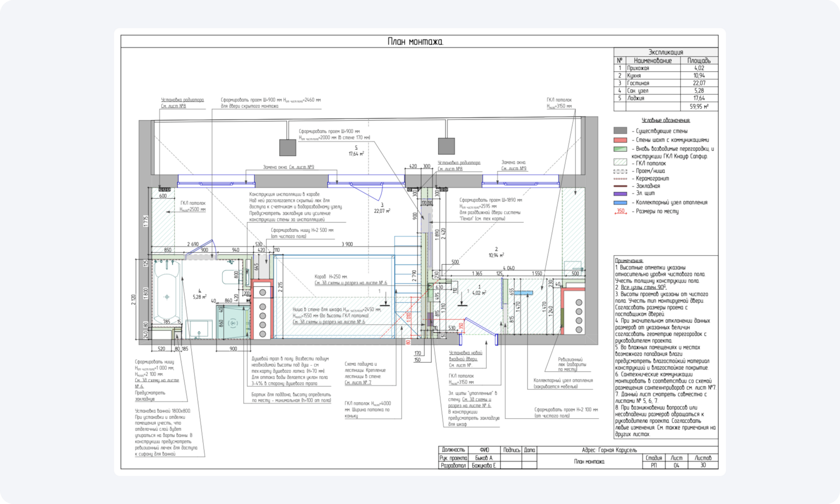Click the bathtub symbol in the bathroom
Image resolution: width=840 pixels, height=504 pixels.
[166, 295]
